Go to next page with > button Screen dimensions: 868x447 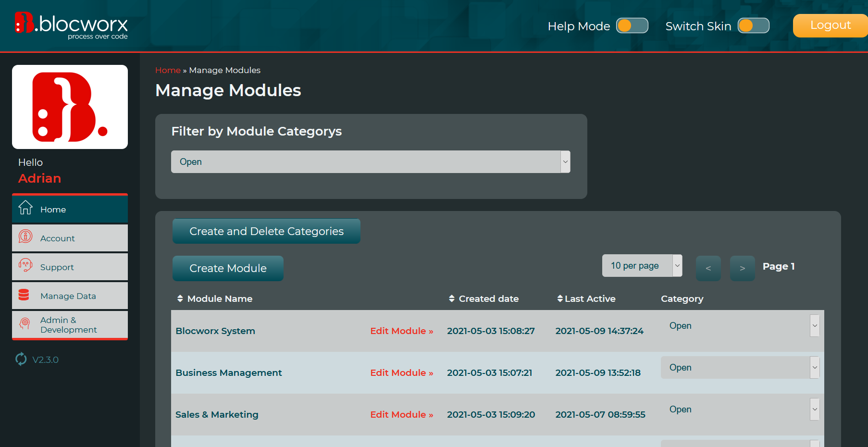743,268
